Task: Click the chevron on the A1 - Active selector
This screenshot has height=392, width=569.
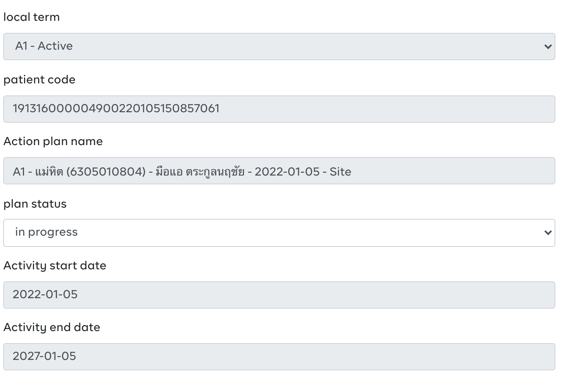Action: tap(547, 46)
